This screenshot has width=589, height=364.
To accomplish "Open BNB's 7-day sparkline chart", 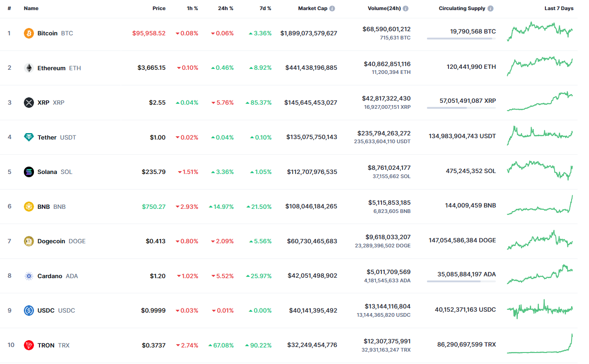I will [x=540, y=205].
